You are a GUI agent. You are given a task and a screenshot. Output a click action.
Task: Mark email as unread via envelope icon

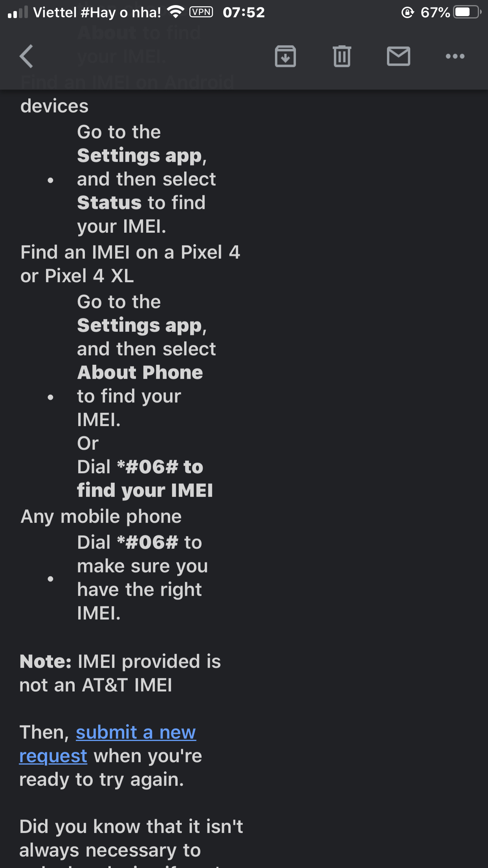tap(398, 56)
